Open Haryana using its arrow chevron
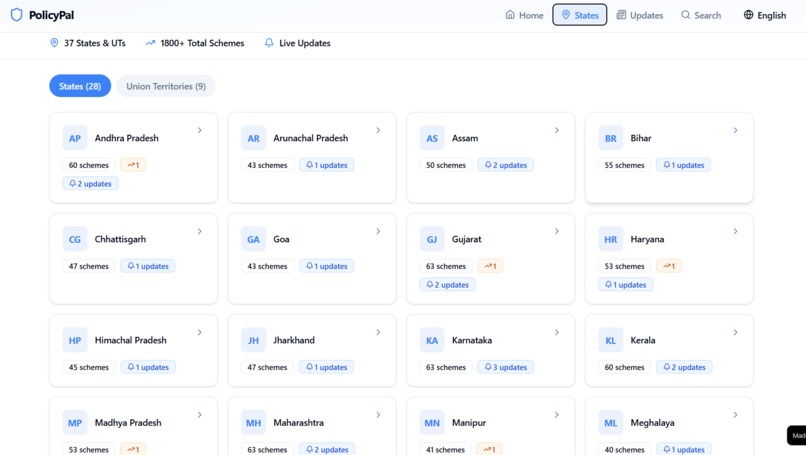The width and height of the screenshot is (806, 455). click(x=735, y=231)
